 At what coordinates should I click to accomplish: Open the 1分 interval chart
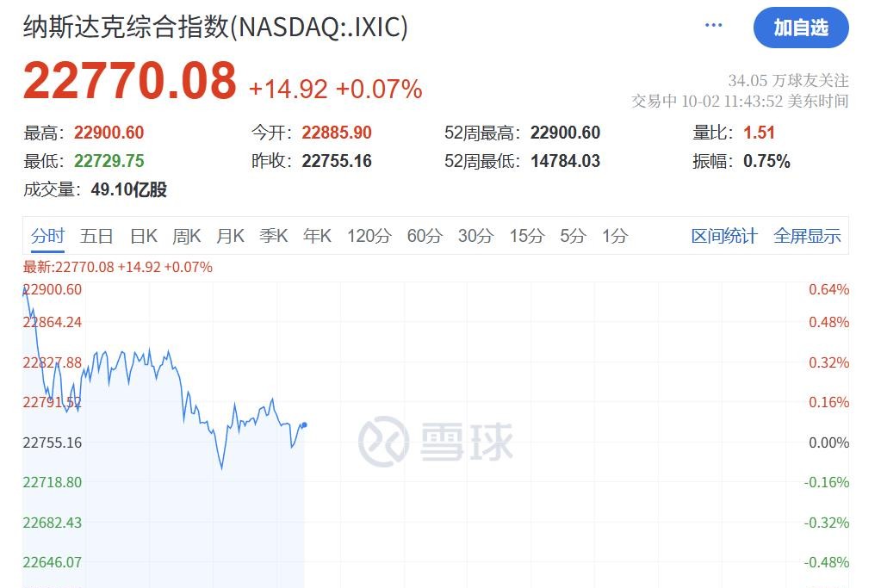tap(615, 236)
